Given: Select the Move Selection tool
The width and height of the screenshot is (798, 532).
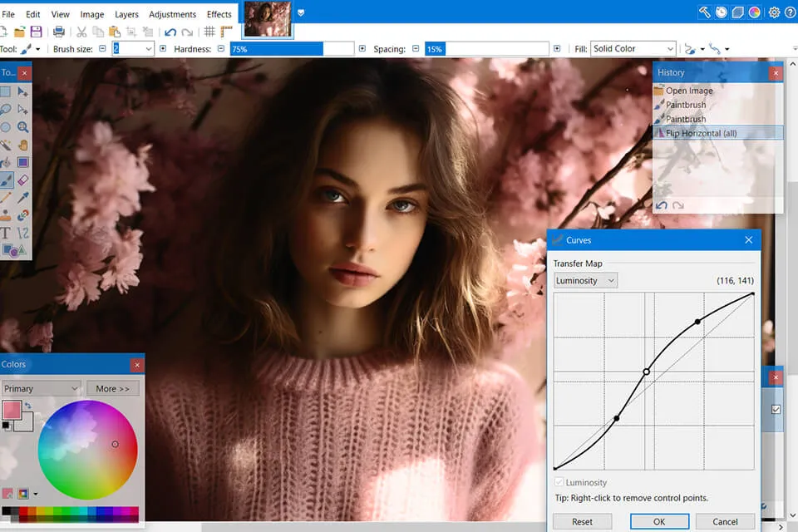Looking at the screenshot, I should [22, 110].
